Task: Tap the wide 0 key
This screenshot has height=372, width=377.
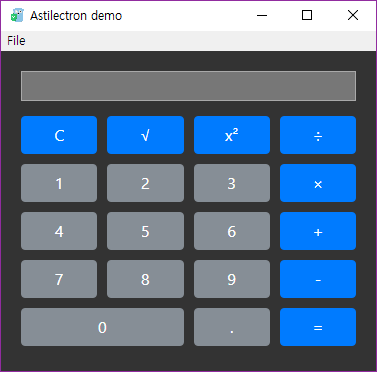Action: (x=102, y=327)
